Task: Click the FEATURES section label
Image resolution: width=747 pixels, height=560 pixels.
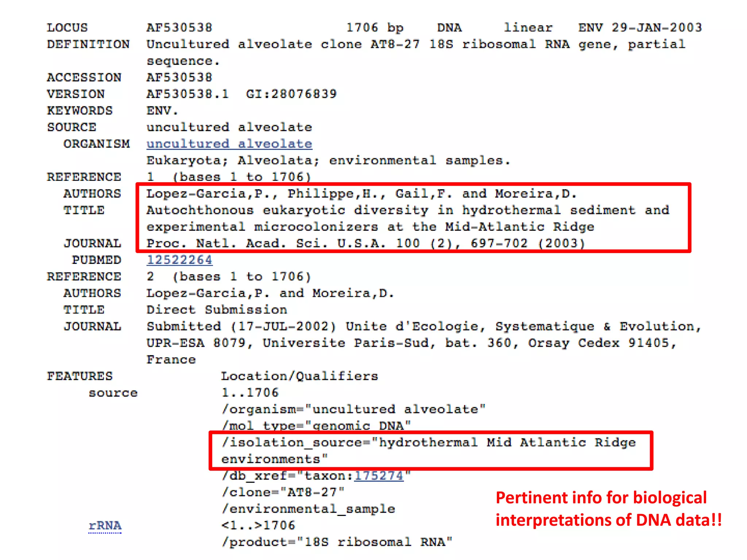Action: tap(80, 376)
